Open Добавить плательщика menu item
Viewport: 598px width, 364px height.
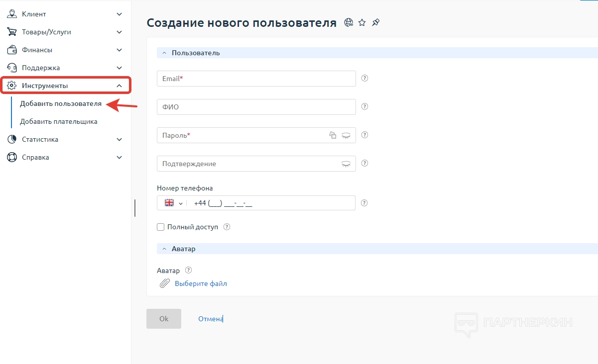(58, 121)
